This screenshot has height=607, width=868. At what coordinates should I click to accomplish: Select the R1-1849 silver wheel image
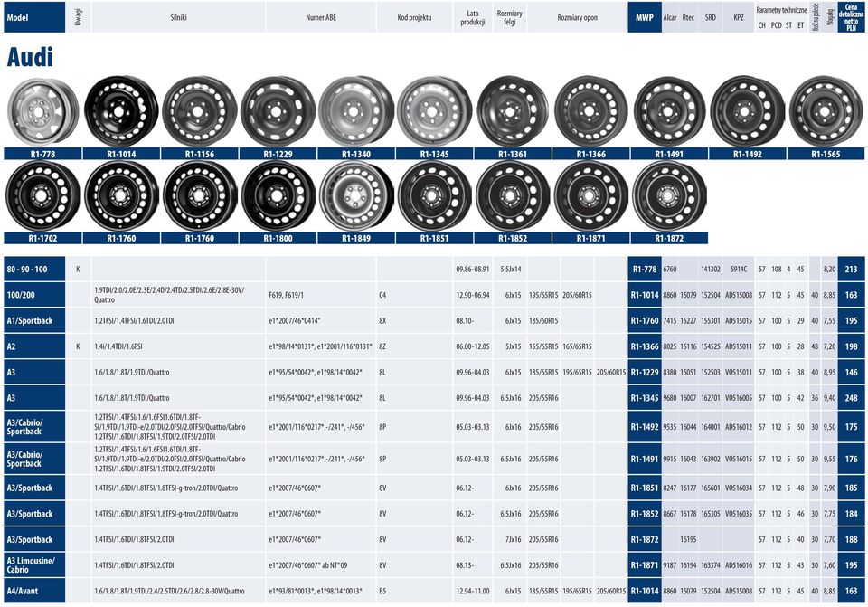coord(356,195)
